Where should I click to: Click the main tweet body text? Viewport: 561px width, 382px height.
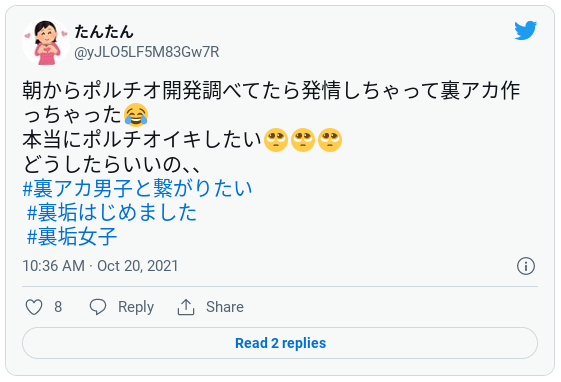272,127
